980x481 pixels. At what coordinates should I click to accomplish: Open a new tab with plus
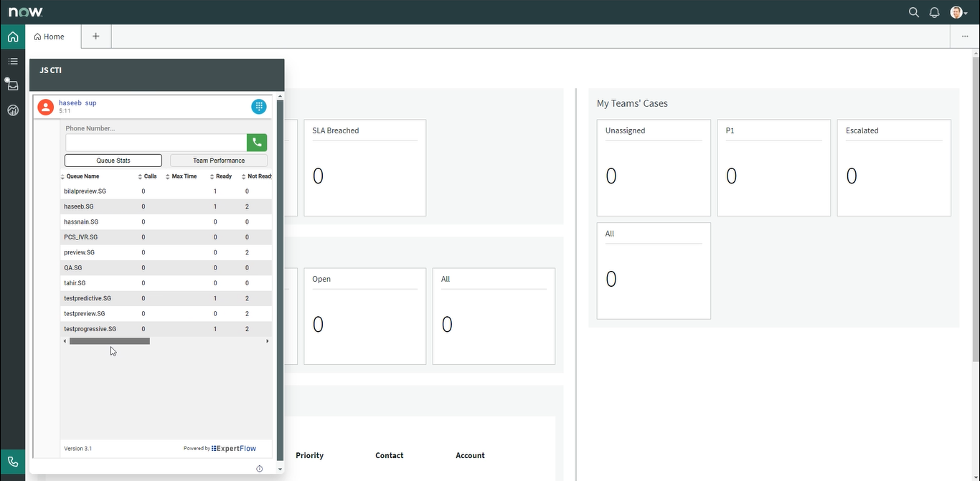coord(96,37)
